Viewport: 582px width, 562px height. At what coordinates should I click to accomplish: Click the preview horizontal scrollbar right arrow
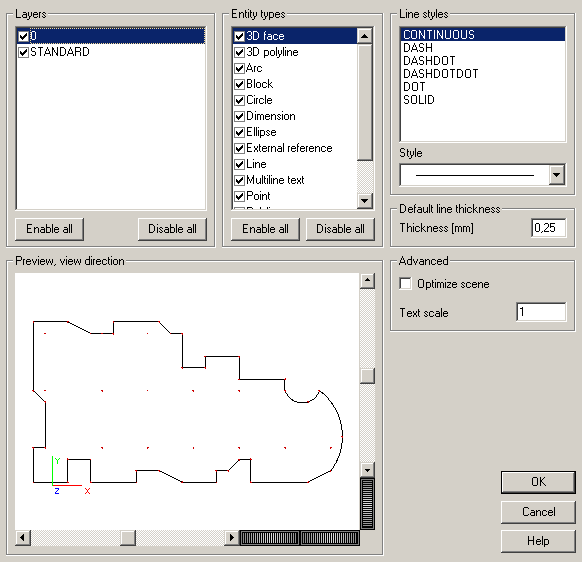tap(232, 538)
